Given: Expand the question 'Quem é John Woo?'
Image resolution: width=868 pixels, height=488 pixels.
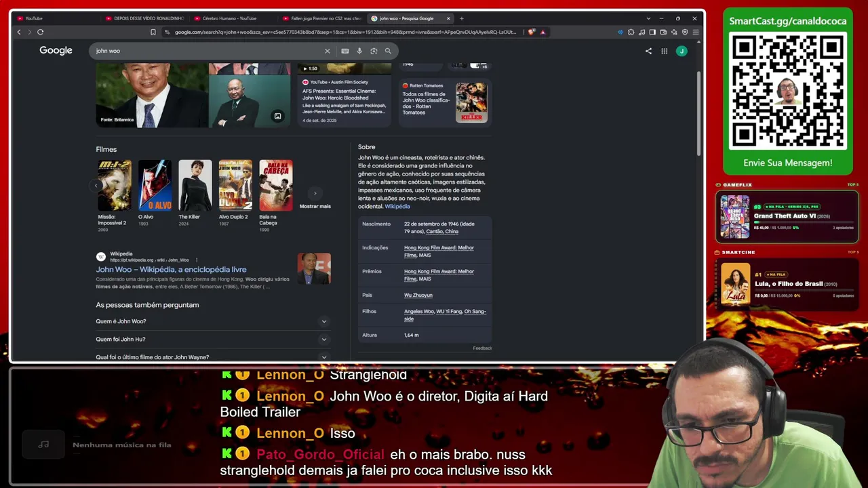Looking at the screenshot, I should pos(212,321).
